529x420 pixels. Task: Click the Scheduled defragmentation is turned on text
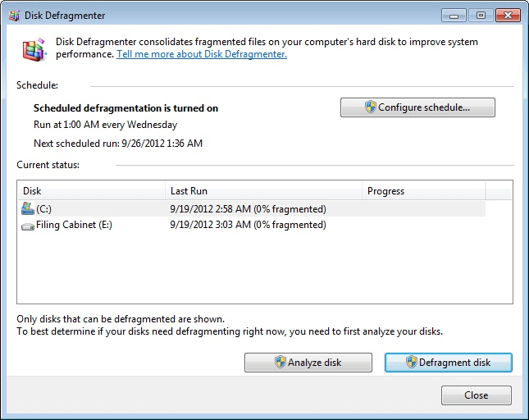pos(125,108)
